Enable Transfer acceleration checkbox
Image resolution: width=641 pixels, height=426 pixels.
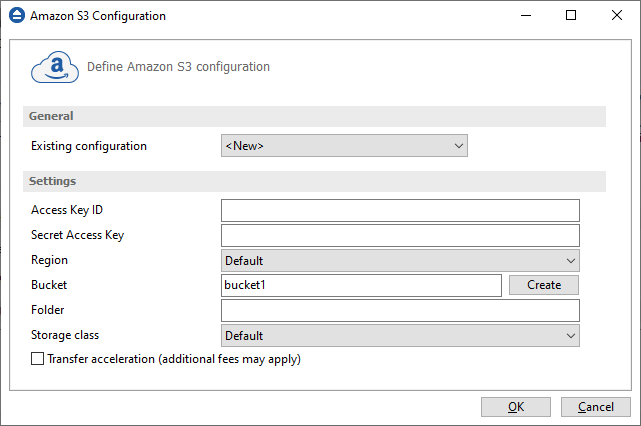pos(38,359)
